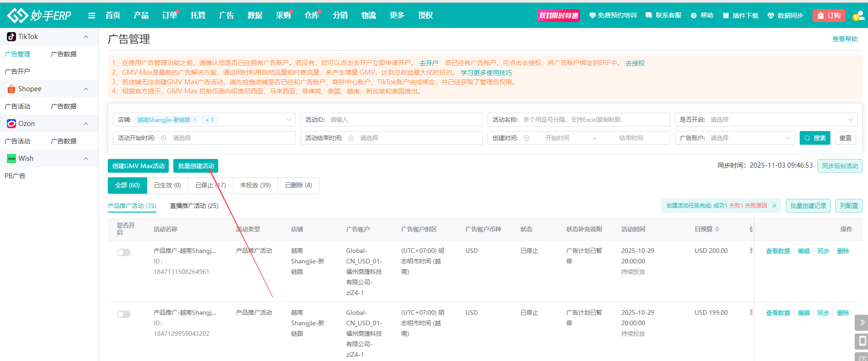Click the 创建GMV Max活动 button
The width and height of the screenshot is (868, 361).
[x=138, y=166]
